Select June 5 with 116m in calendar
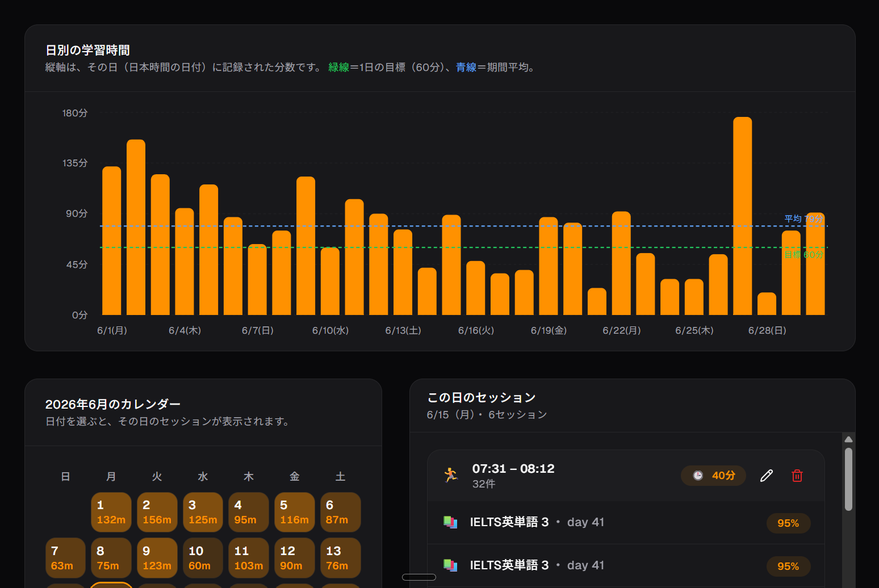The image size is (879, 588). [x=295, y=513]
